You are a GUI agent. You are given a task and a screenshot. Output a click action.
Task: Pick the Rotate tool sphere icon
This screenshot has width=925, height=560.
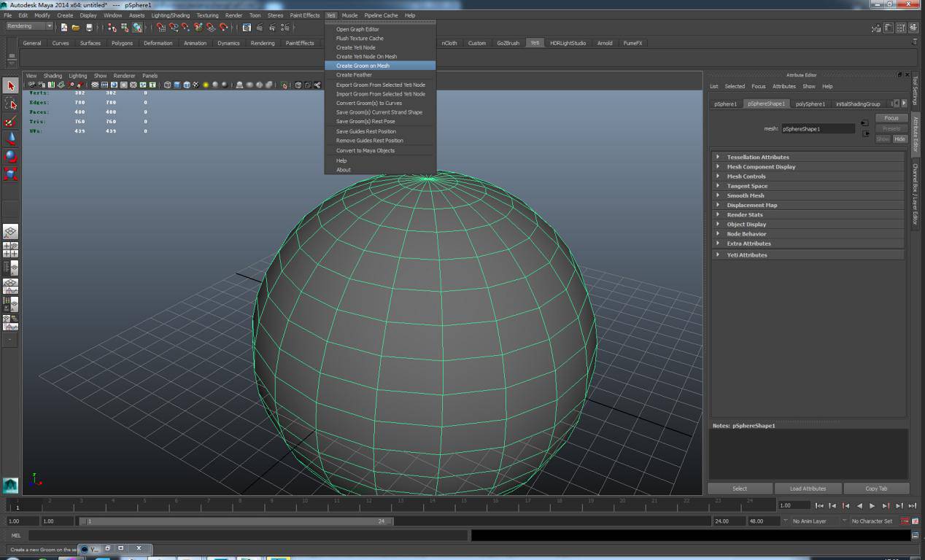11,156
